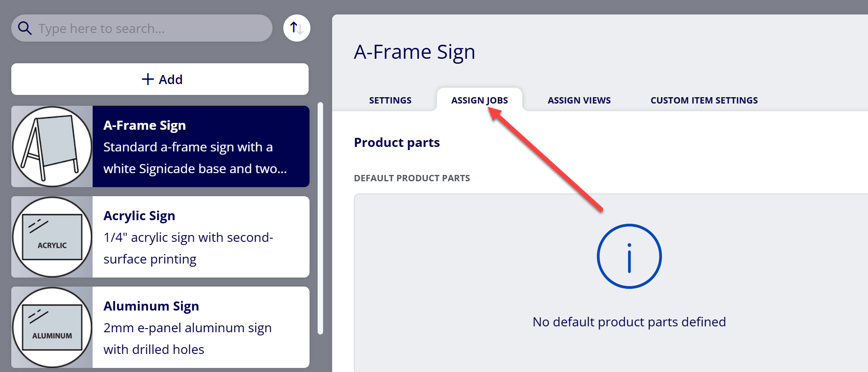This screenshot has width=868, height=372.
Task: Click the plus icon in Add button
Action: pos(148,79)
